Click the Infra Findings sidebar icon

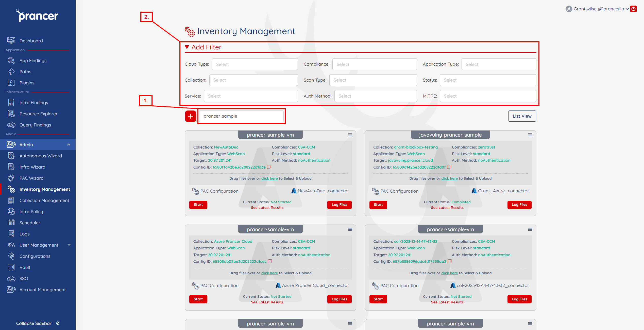click(11, 102)
